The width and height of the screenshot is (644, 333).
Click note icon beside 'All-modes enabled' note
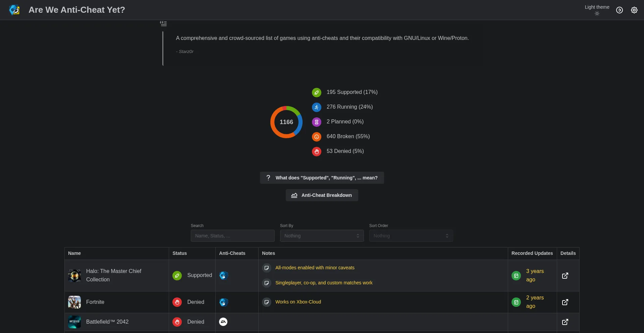(267, 268)
